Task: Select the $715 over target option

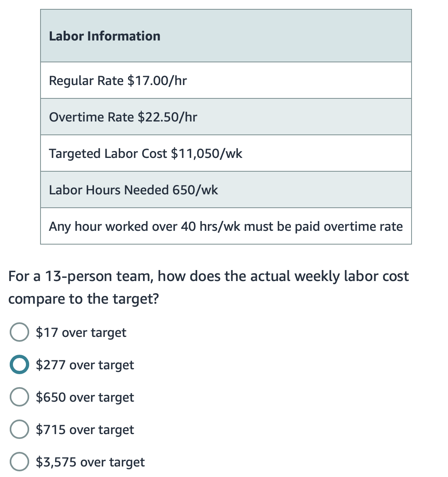Action: click(x=19, y=430)
